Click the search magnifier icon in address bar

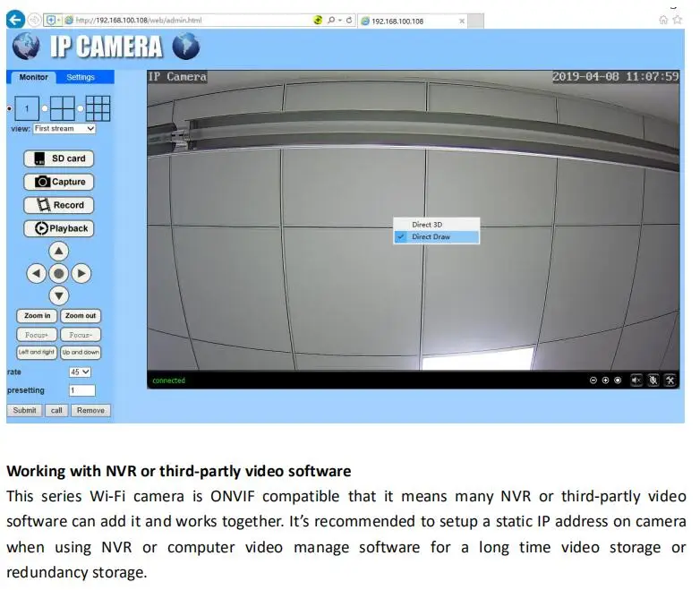coord(331,20)
